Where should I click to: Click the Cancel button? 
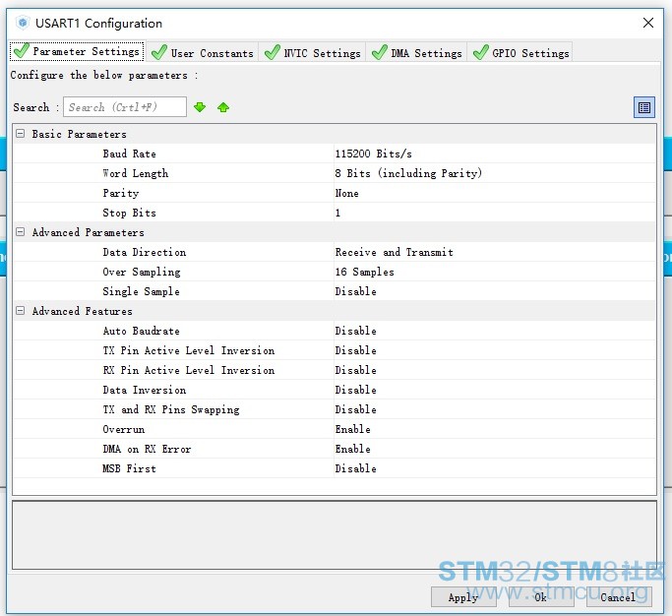[x=619, y=596]
